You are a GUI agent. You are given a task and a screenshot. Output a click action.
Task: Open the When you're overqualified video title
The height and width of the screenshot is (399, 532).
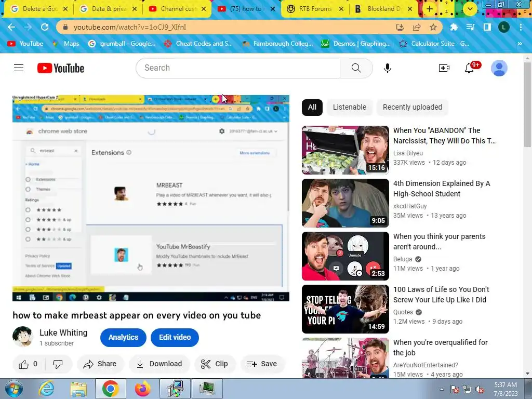441,348
